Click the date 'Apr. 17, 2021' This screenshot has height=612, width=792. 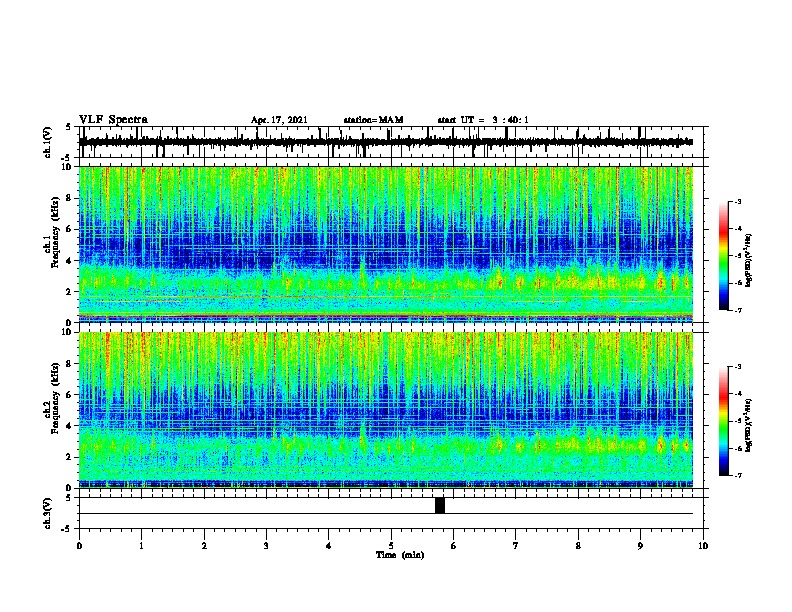[x=279, y=120]
